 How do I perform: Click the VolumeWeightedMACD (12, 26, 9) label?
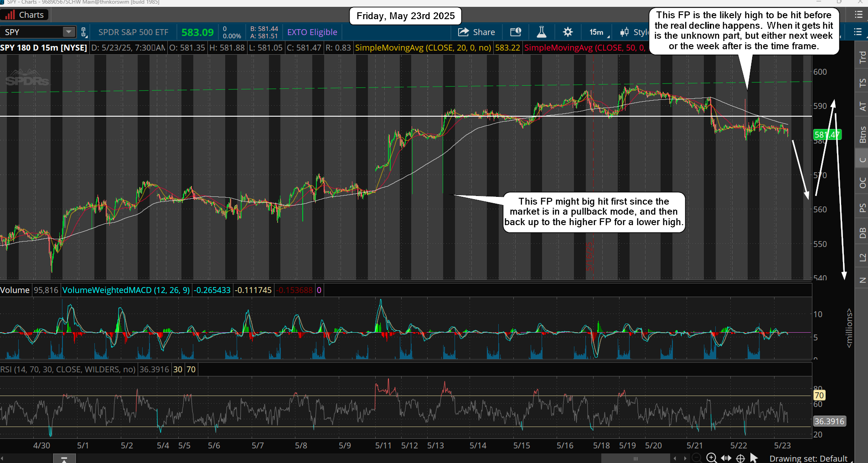(x=126, y=290)
